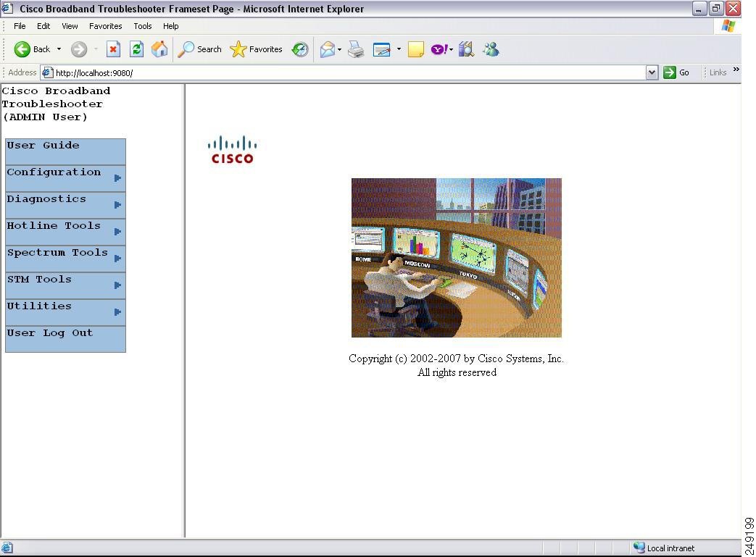The image size is (756, 557).
Task: Open the File menu
Action: tap(20, 26)
